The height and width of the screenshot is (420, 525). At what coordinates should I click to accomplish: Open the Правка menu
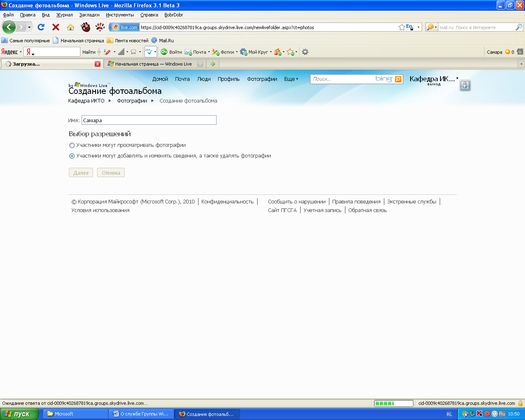coord(28,15)
